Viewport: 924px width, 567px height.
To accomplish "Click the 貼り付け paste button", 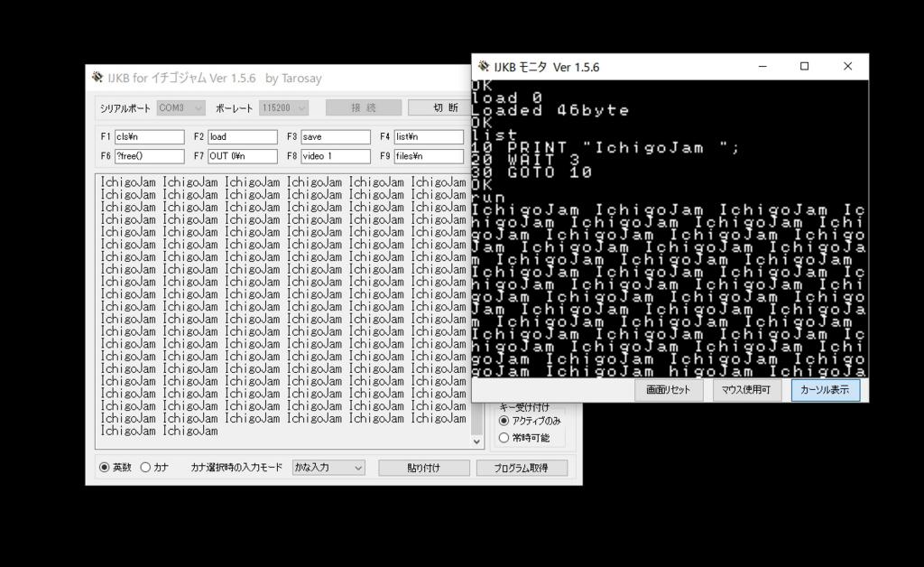I will coord(424,468).
